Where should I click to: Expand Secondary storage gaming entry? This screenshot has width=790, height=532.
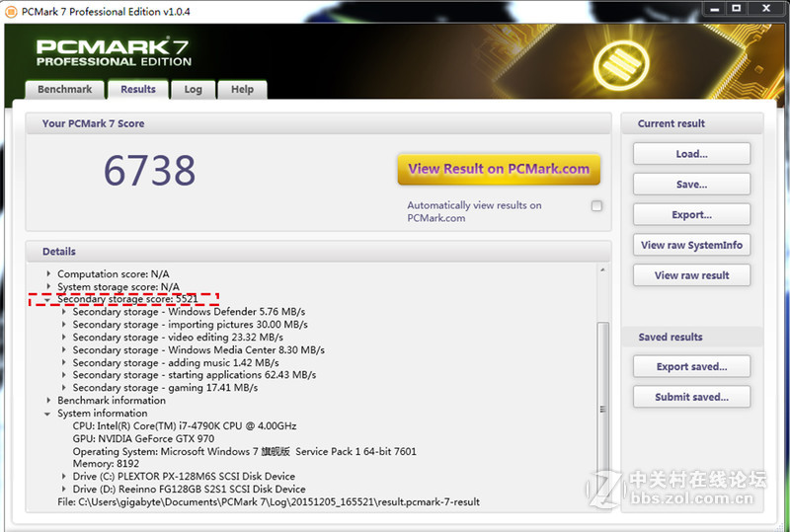pos(63,388)
